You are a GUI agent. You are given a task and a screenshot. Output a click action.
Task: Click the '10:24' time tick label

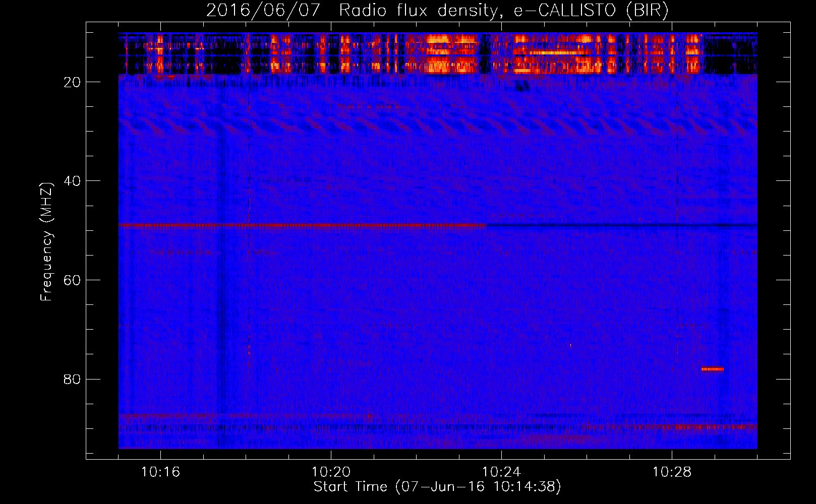(501, 472)
